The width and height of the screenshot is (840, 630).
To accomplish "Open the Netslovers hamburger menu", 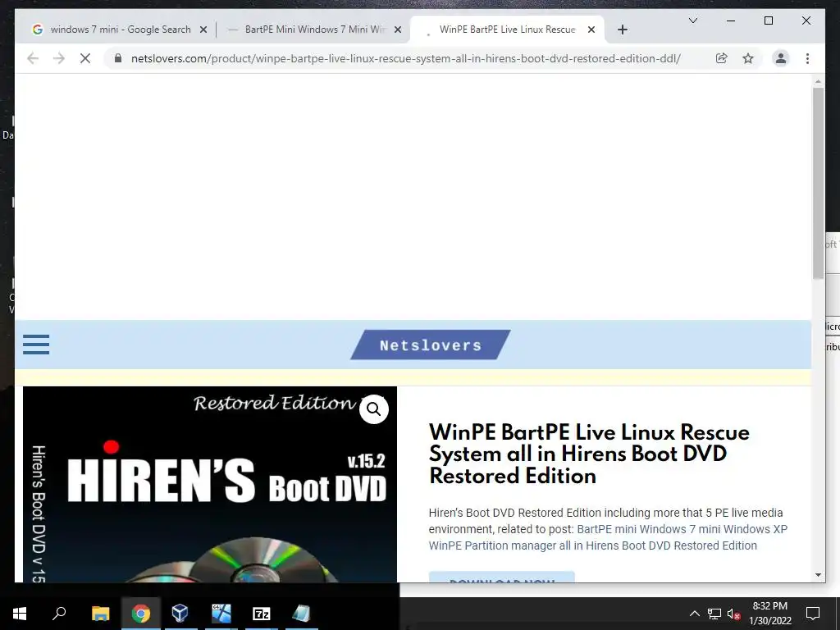I will [36, 345].
